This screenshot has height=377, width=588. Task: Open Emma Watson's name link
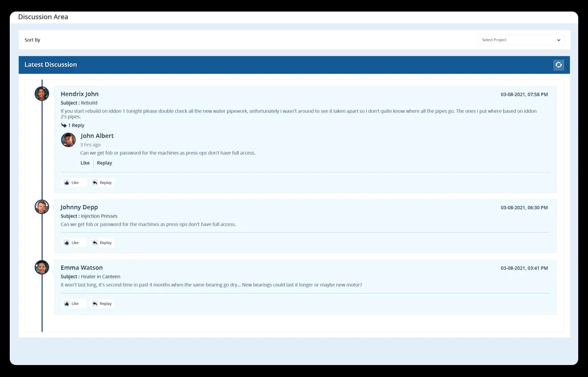(x=82, y=267)
